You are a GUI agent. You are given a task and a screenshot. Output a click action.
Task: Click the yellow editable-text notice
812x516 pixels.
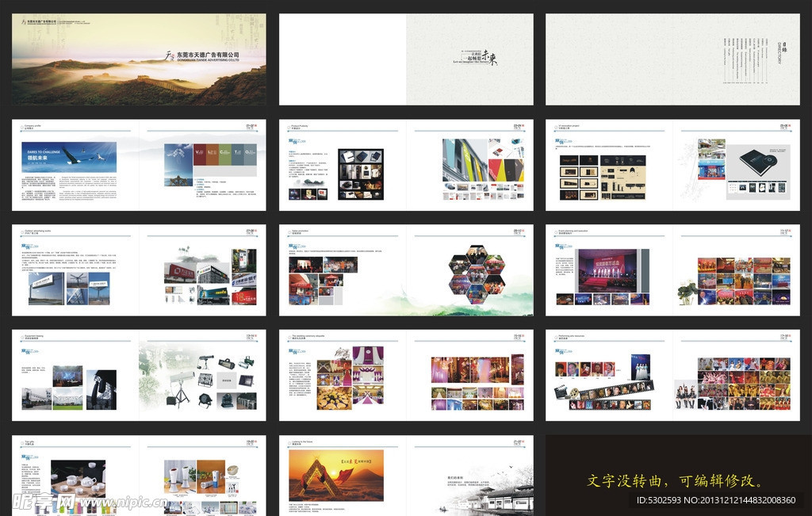point(676,481)
